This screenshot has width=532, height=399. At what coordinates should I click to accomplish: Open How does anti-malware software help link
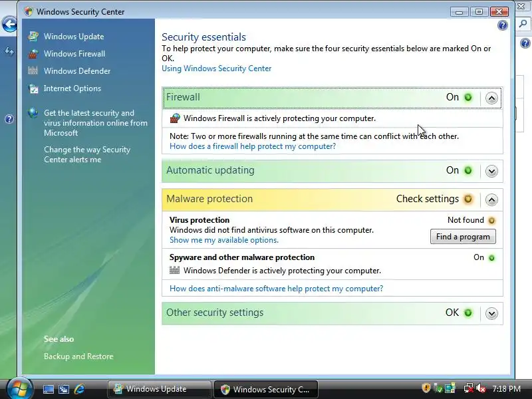click(x=276, y=289)
